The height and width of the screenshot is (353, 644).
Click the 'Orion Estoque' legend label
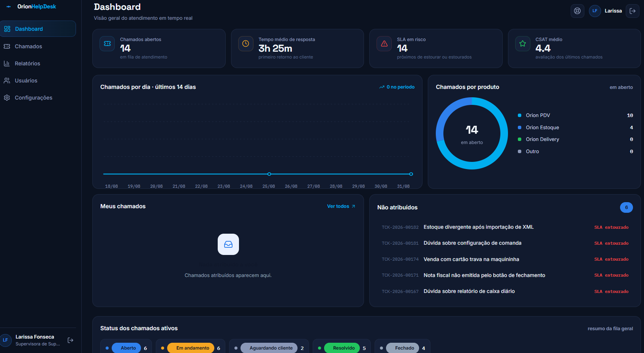pyautogui.click(x=542, y=128)
